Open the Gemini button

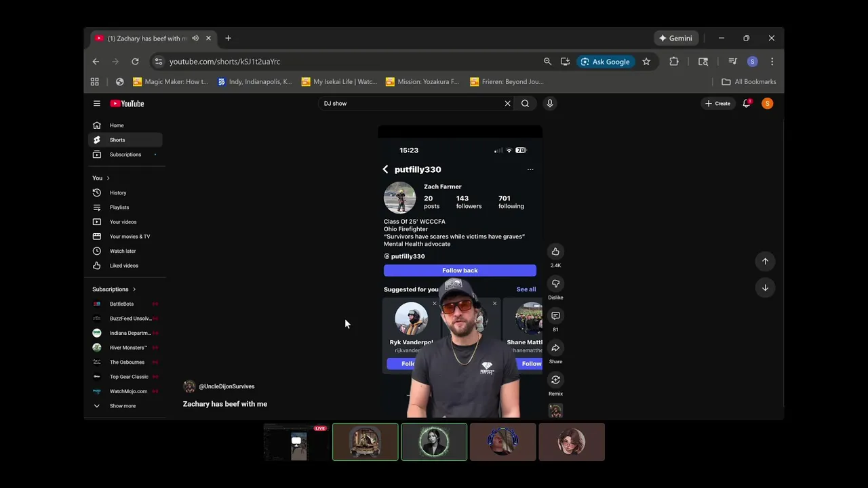[x=675, y=39]
